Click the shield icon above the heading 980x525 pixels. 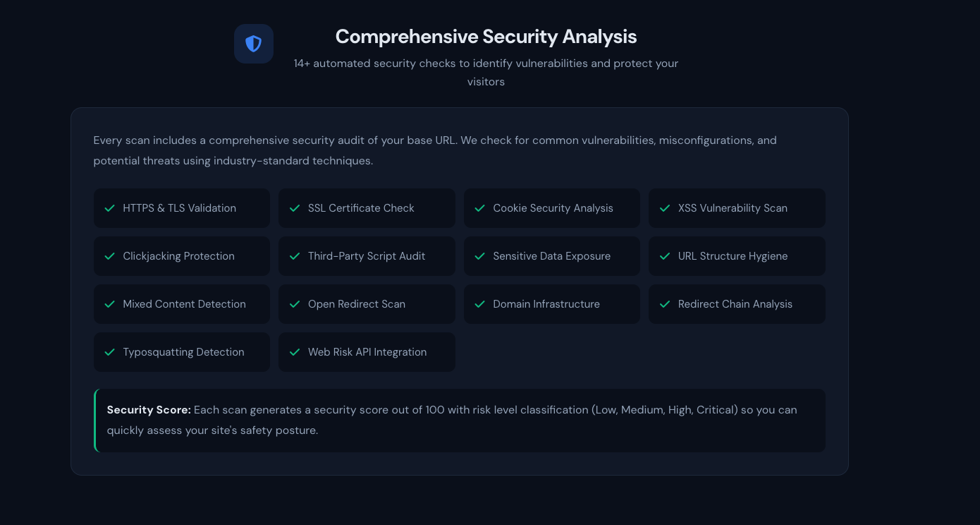coord(254,43)
